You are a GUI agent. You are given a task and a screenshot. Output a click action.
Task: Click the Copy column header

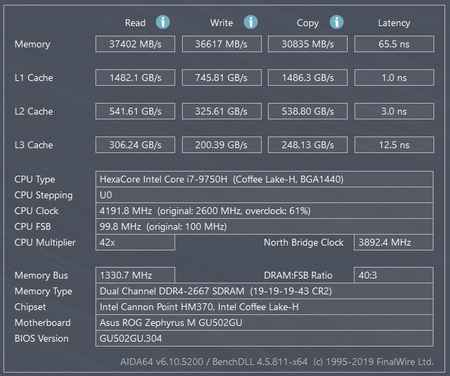(x=307, y=23)
